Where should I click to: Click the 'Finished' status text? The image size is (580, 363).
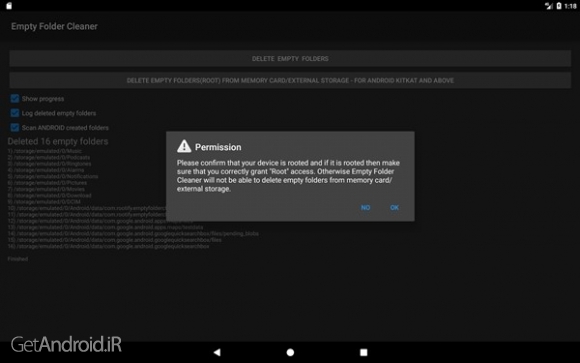point(18,259)
